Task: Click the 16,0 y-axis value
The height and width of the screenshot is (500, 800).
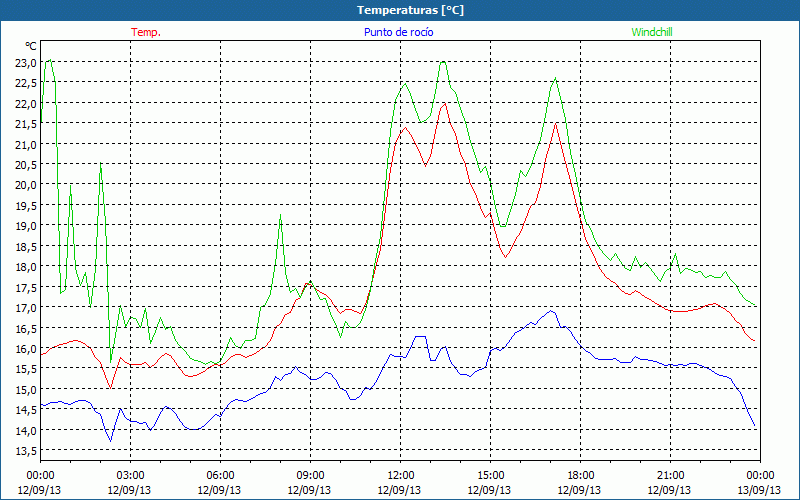Action: (28, 348)
